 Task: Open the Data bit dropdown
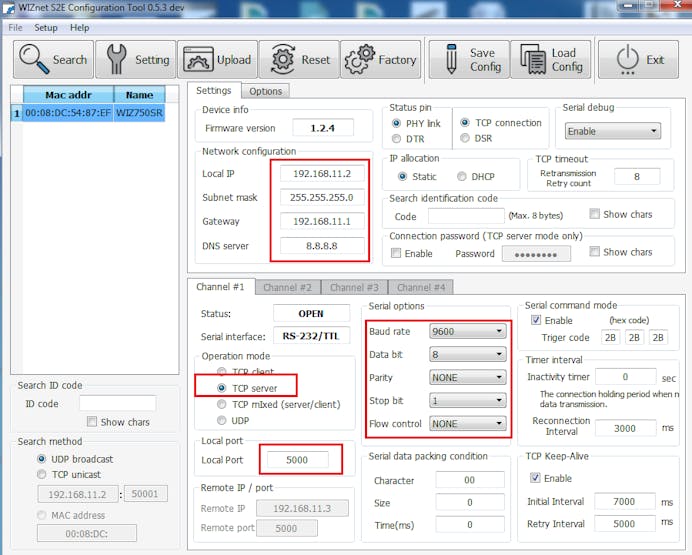[x=467, y=354]
